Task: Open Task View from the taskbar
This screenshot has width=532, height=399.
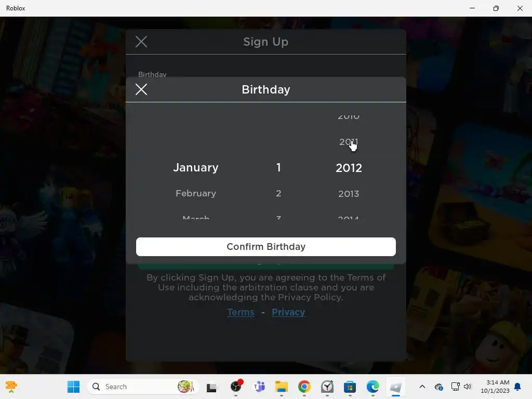Action: tap(212, 387)
